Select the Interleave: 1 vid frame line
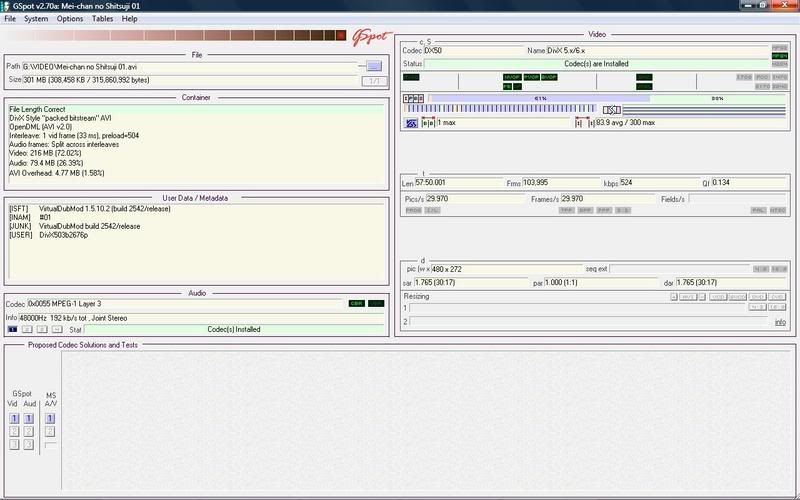This screenshot has width=800, height=500. pyautogui.click(x=74, y=136)
